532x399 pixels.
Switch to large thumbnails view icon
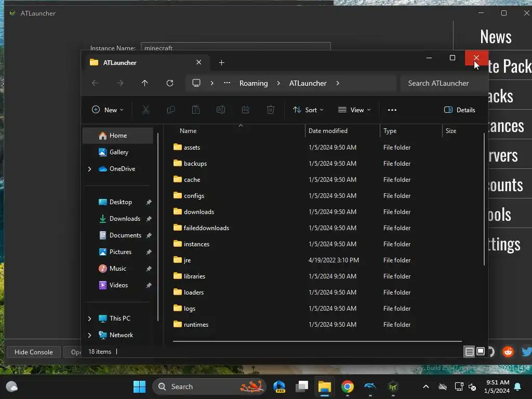point(481,352)
